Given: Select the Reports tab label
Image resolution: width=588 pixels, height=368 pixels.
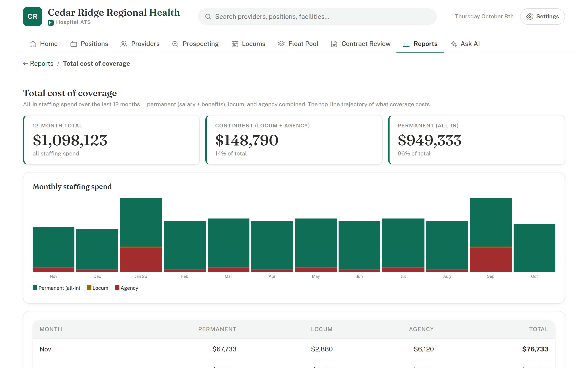Looking at the screenshot, I should pos(425,44).
